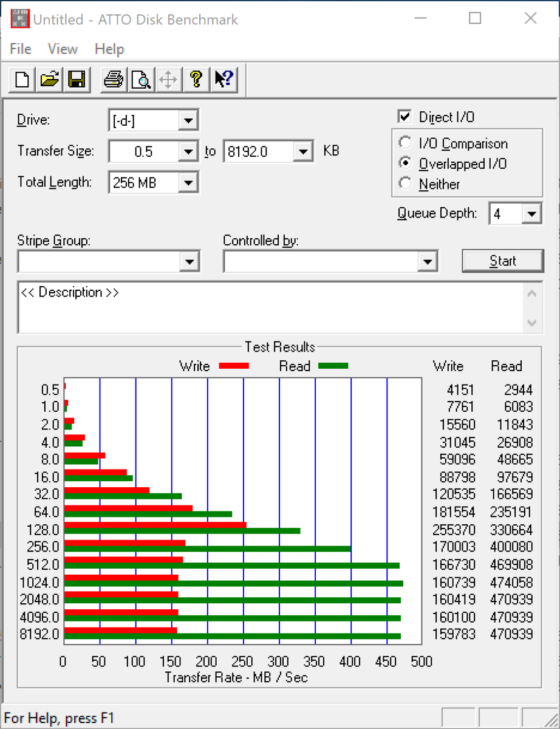This screenshot has width=560, height=729.
Task: Click the Open file toolbar icon
Action: pyautogui.click(x=50, y=79)
